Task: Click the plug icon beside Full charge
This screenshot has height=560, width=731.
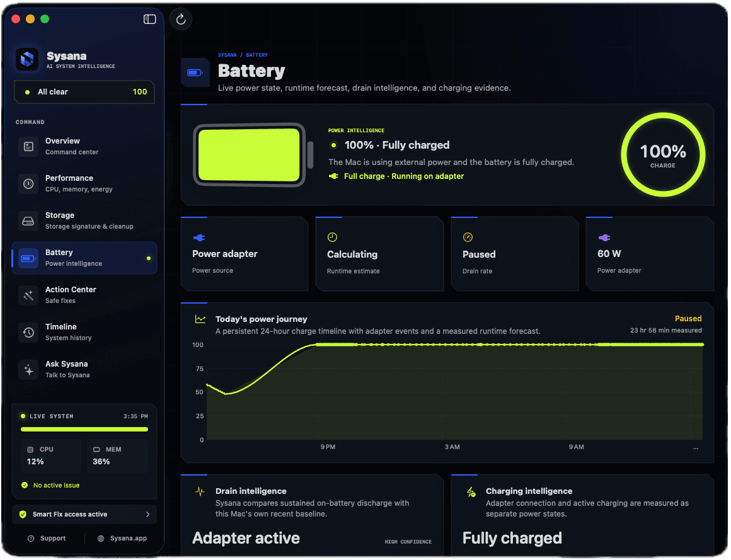Action: [334, 176]
